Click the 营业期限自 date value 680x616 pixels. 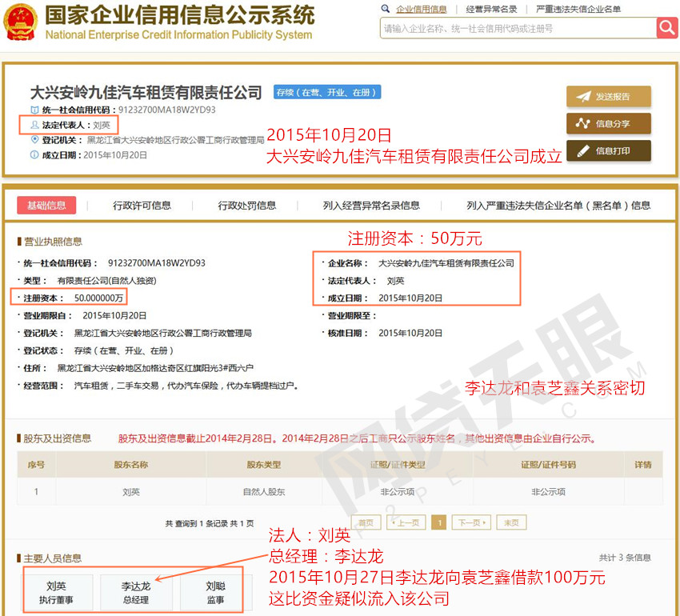click(x=114, y=315)
